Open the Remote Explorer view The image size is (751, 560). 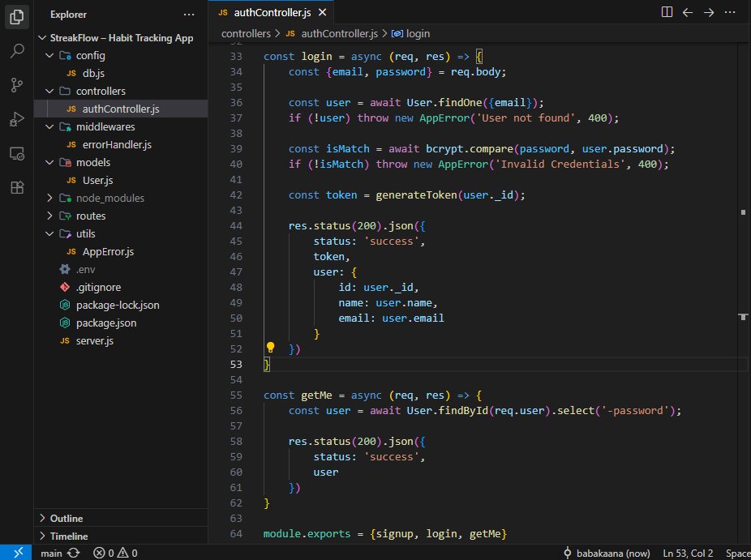tap(17, 154)
